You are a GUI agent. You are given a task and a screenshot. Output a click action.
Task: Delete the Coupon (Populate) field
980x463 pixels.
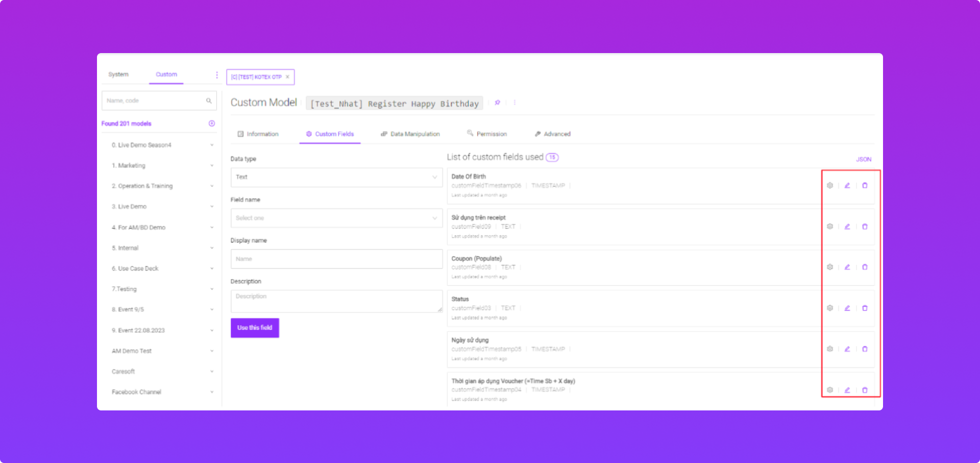(x=865, y=267)
